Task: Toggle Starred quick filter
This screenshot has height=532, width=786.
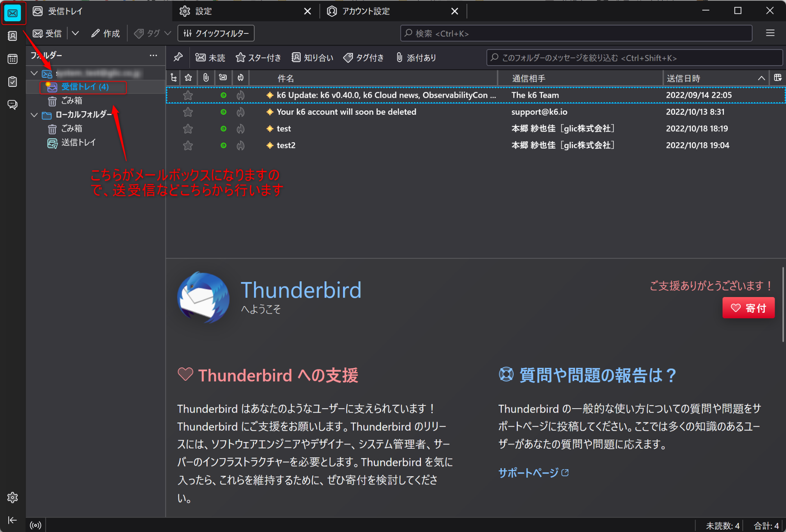Action: pos(258,58)
